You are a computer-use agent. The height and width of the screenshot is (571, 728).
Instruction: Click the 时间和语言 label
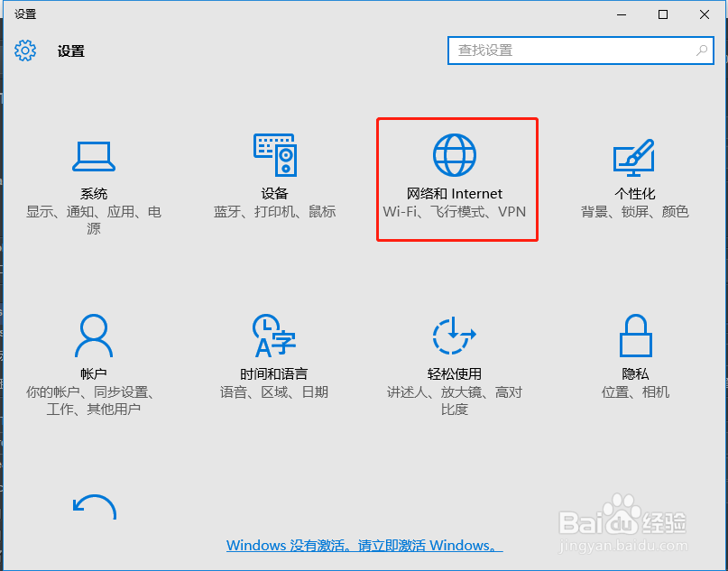pos(274,373)
